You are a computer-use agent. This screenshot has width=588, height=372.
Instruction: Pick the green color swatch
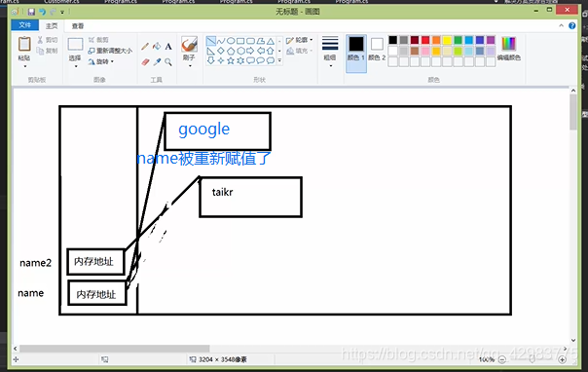tap(458, 40)
